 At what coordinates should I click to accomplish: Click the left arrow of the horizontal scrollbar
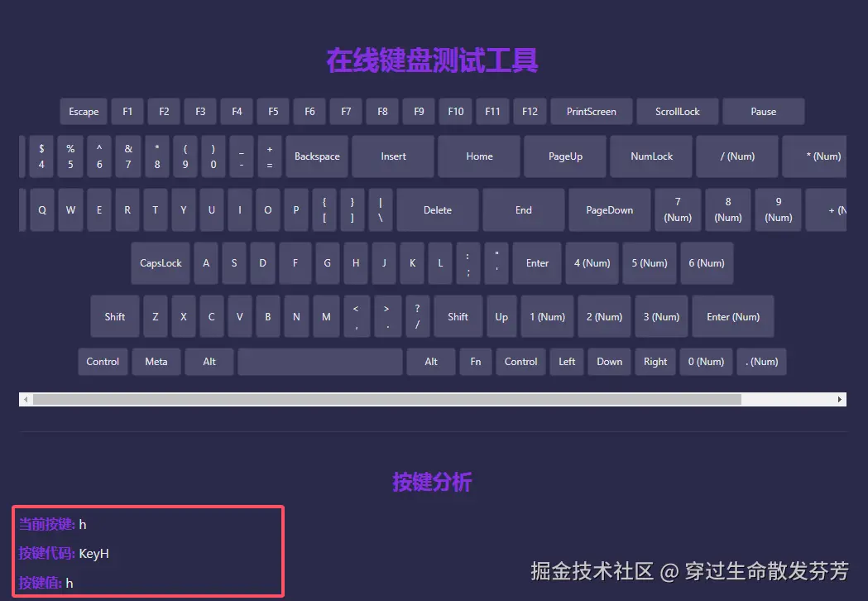point(26,398)
